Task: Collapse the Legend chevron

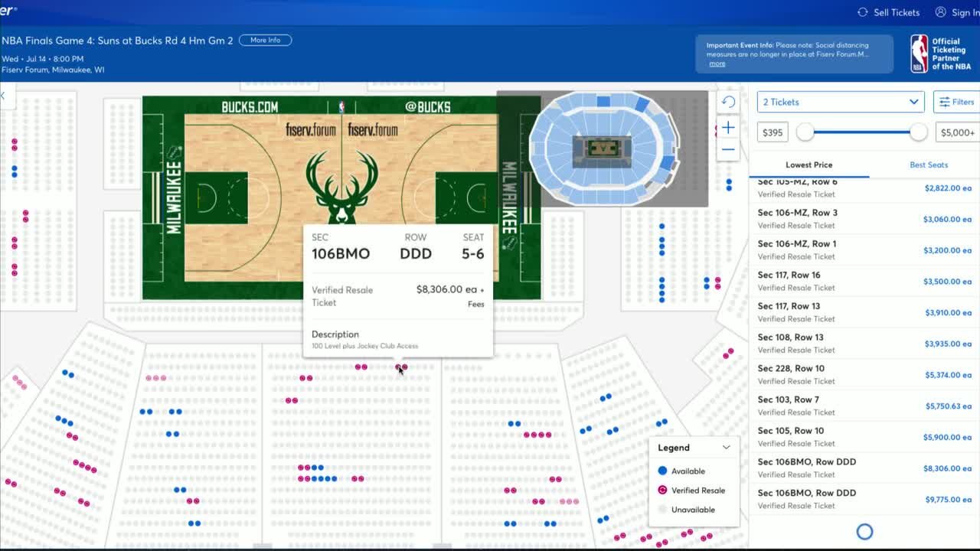Action: tap(726, 447)
